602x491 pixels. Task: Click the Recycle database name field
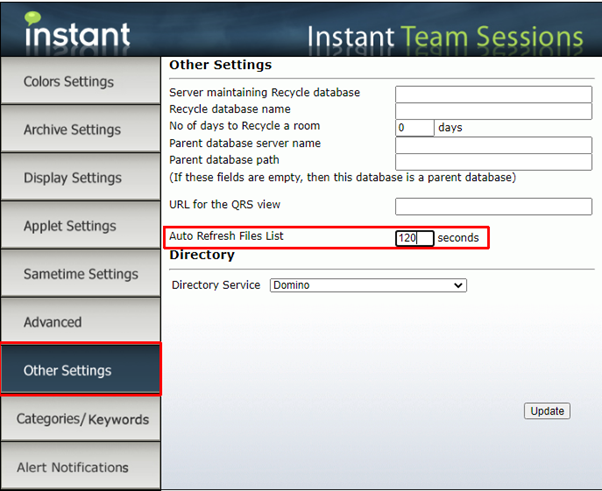493,111
